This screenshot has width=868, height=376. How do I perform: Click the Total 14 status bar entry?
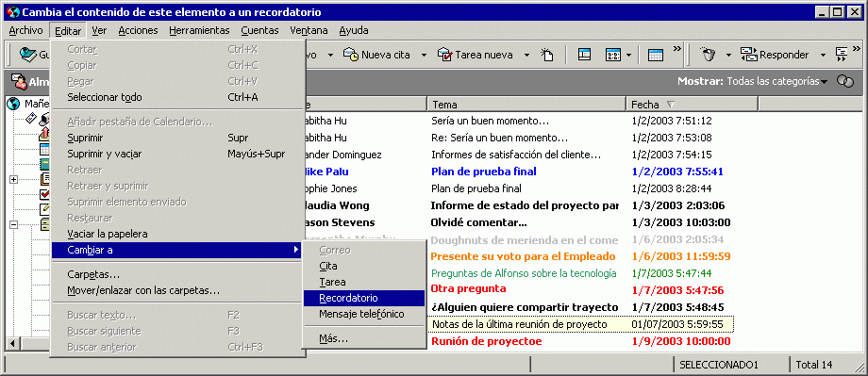pyautogui.click(x=813, y=365)
